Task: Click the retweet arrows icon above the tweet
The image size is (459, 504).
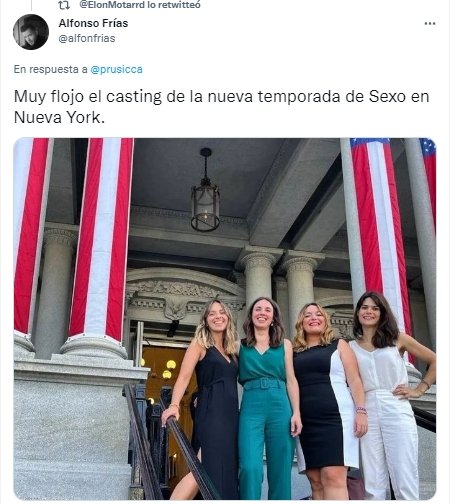Action: (x=64, y=5)
